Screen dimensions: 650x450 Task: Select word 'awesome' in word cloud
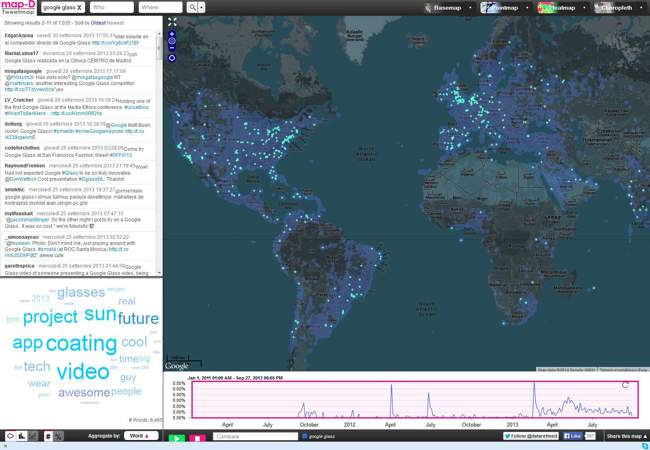tap(84, 392)
